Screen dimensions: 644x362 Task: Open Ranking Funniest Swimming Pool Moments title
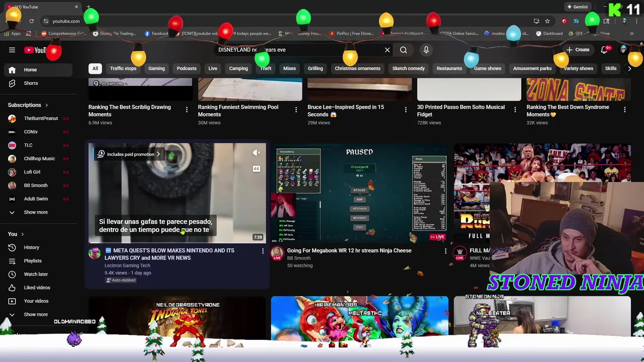pyautogui.click(x=238, y=111)
